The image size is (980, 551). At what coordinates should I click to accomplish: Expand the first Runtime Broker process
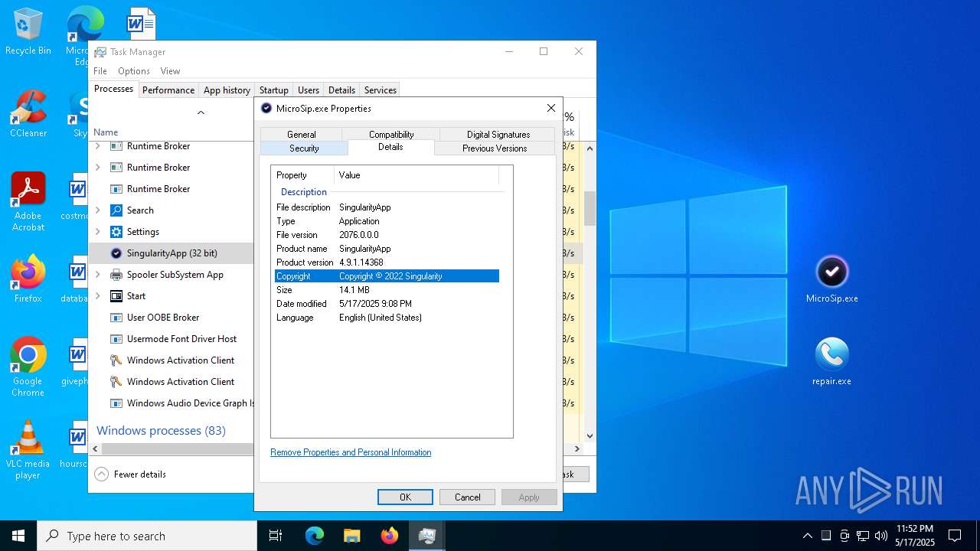tap(97, 146)
